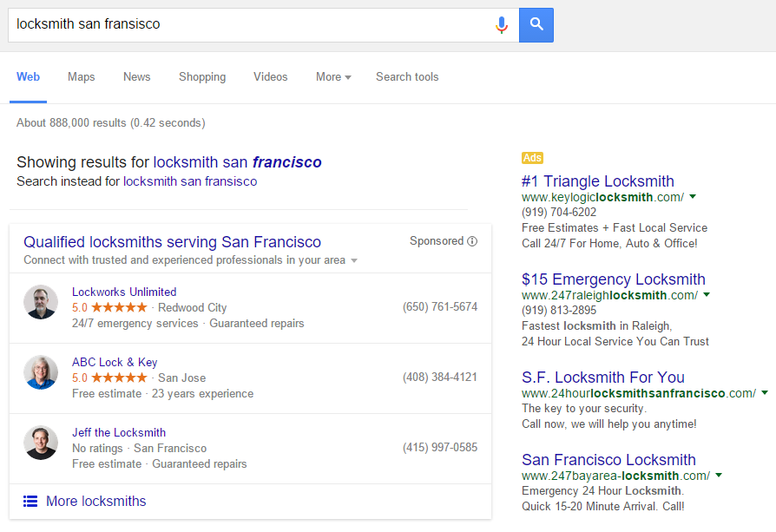The image size is (776, 532).
Task: Click the www.247bayarea-locksmith.com URL
Action: point(616,476)
